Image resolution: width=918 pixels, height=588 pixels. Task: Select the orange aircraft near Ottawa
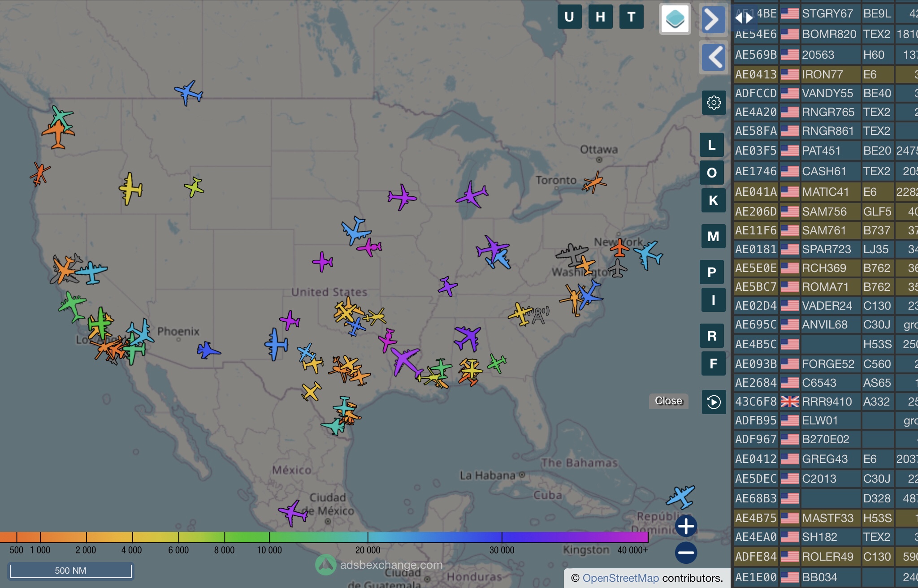594,182
